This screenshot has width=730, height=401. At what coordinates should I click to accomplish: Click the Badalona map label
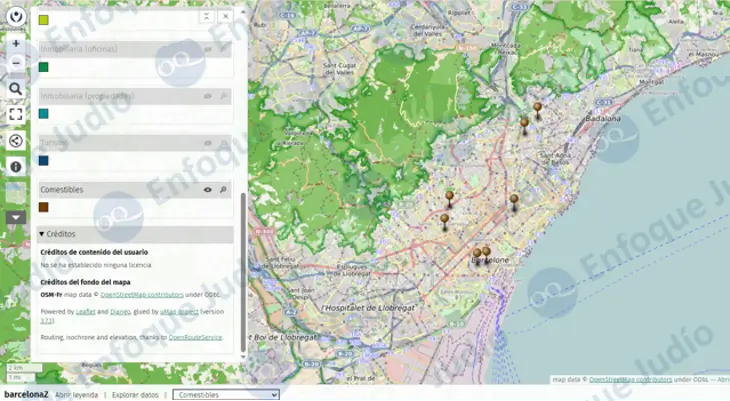pos(603,118)
